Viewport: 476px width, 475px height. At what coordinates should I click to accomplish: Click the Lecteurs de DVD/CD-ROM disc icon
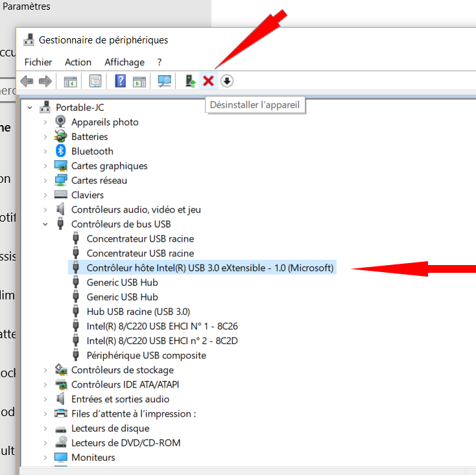(x=61, y=442)
